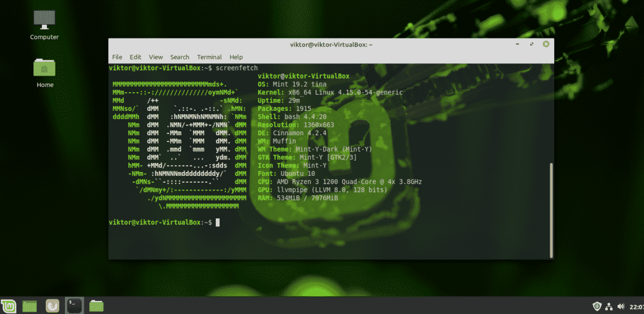Open the Linux Mint start menu

[10, 306]
